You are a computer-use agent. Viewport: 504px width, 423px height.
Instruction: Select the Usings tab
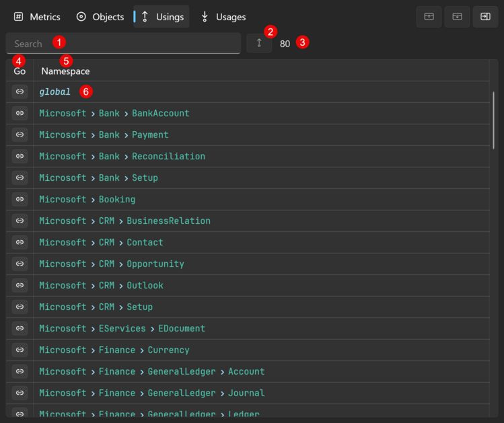tap(162, 17)
